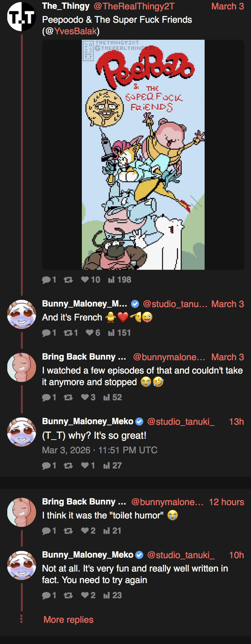The width and height of the screenshot is (251, 644).
Task: Click reply icon under Peepoodo image post
Action: point(46,280)
